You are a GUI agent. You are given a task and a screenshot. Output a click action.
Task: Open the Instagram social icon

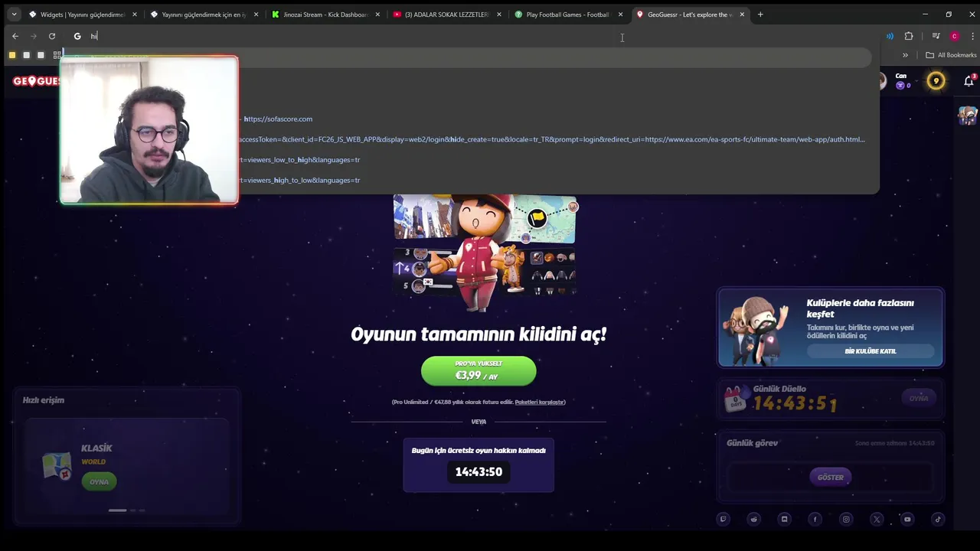tap(846, 519)
